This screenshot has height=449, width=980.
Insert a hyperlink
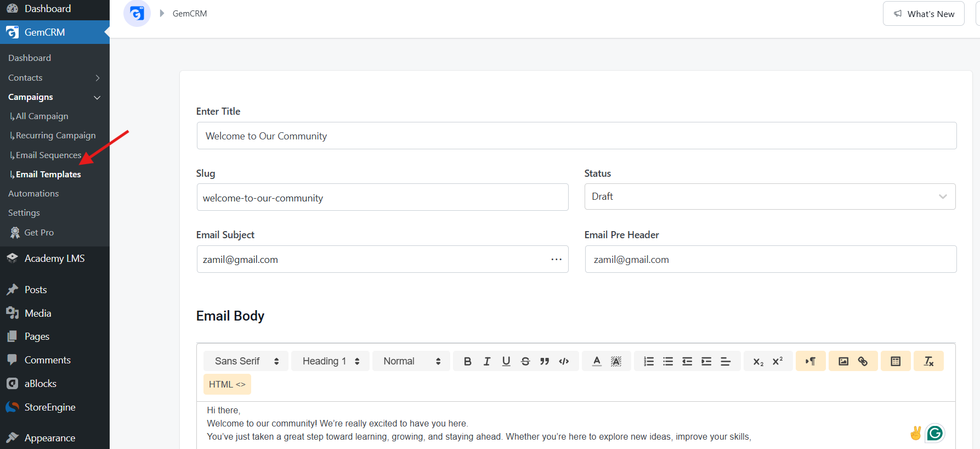point(863,361)
